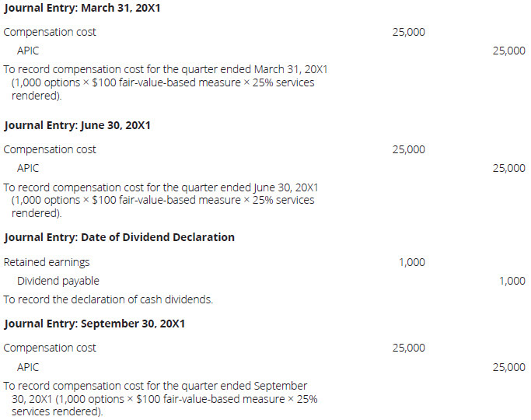Click the Date of Dividend Declaration heading
The width and height of the screenshot is (531, 420).
pyautogui.click(x=119, y=237)
